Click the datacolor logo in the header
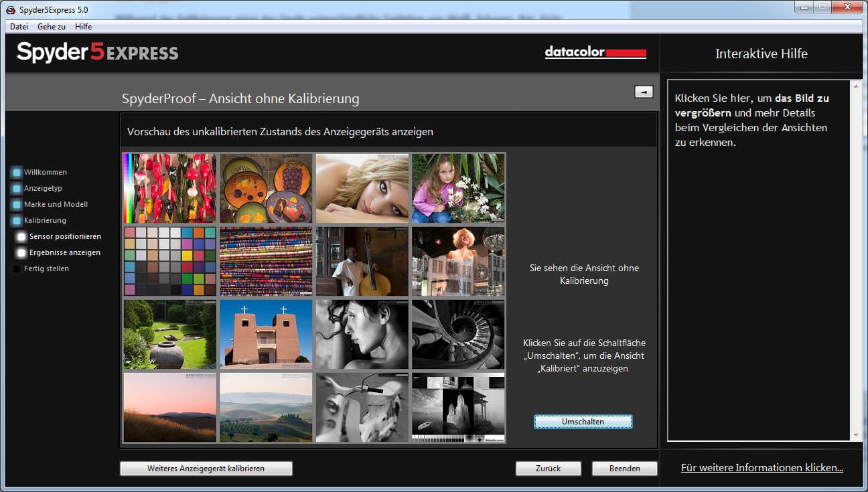Screen dimensions: 868x492 coord(595,52)
